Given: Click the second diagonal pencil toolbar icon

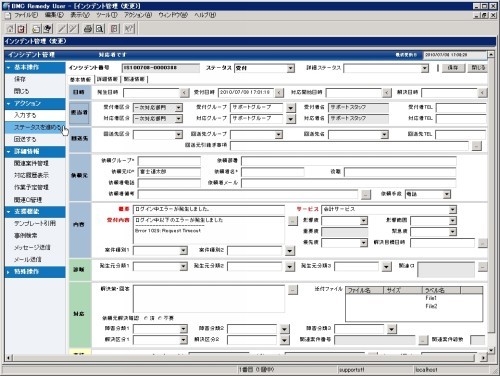Looking at the screenshot, I should coord(74,29).
